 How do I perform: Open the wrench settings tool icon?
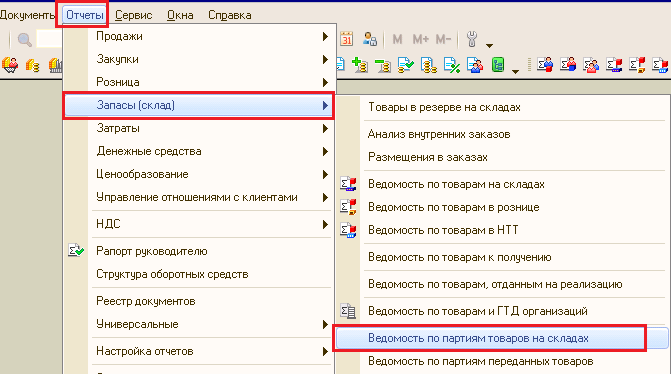point(472,39)
